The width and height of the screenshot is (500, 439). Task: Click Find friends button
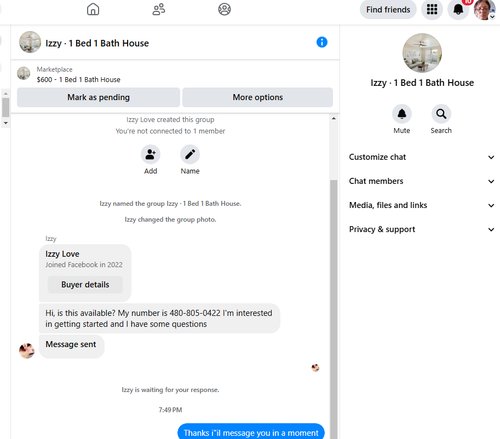pos(388,10)
